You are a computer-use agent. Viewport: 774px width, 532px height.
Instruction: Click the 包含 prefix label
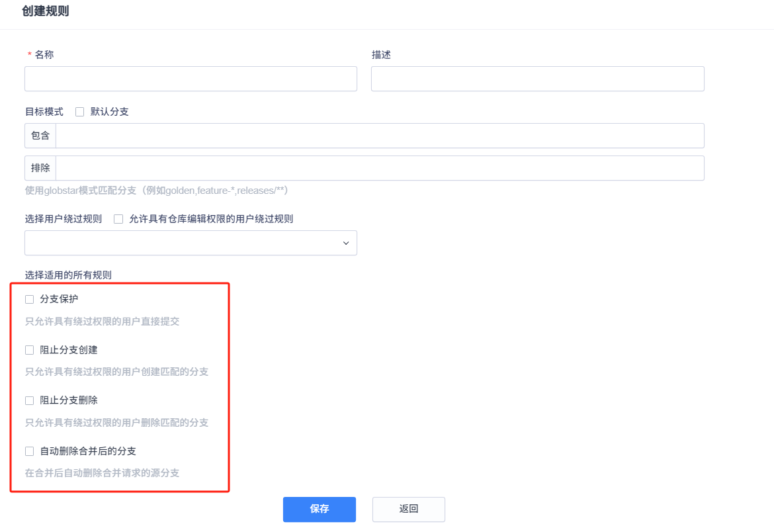coord(40,136)
